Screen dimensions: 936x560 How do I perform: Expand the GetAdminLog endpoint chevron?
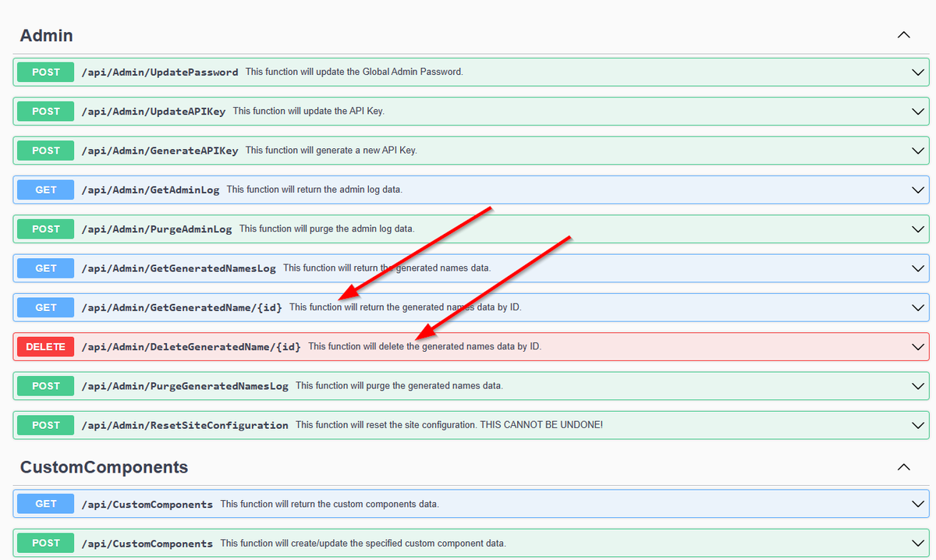click(x=918, y=190)
